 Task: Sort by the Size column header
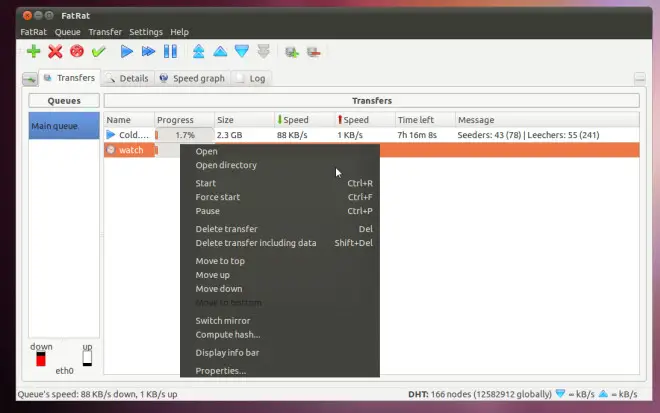click(245, 120)
